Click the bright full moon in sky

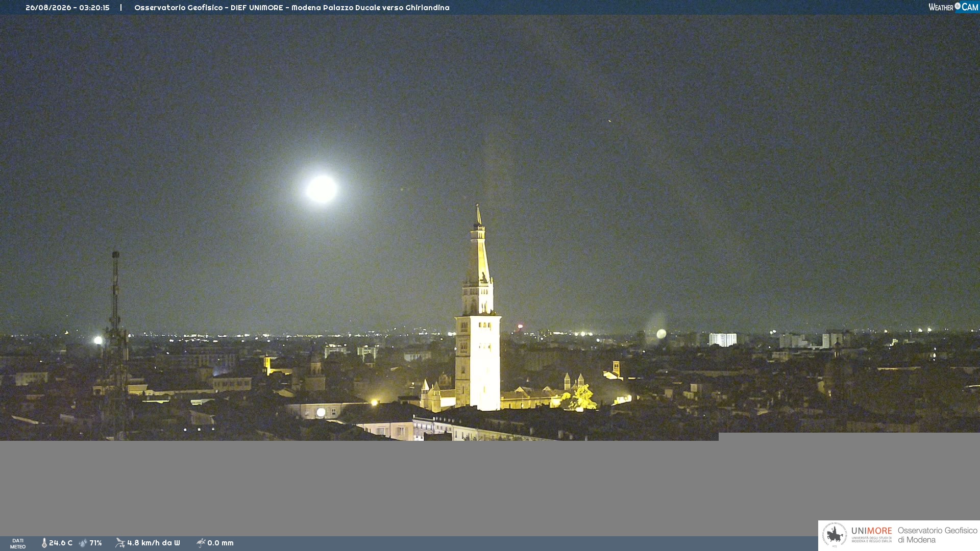click(x=322, y=189)
